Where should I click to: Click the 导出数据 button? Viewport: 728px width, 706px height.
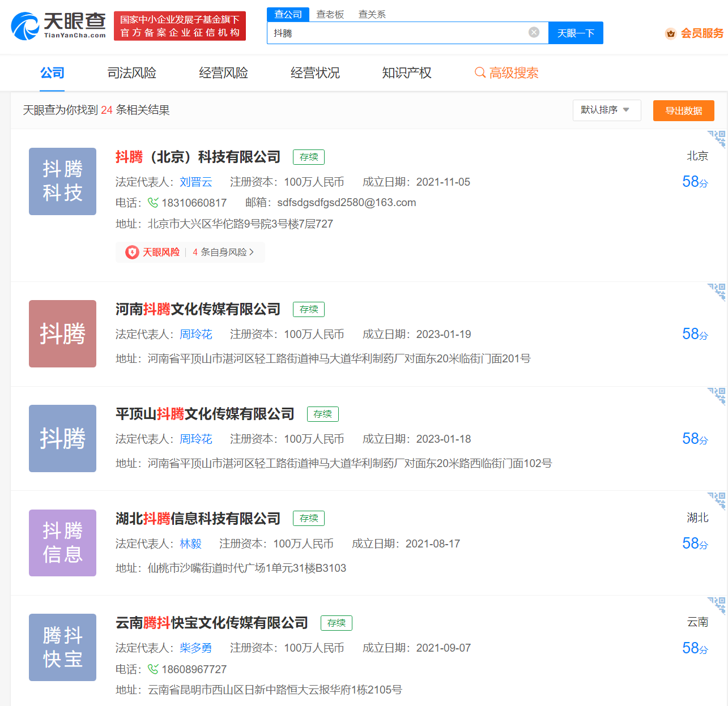pos(683,110)
